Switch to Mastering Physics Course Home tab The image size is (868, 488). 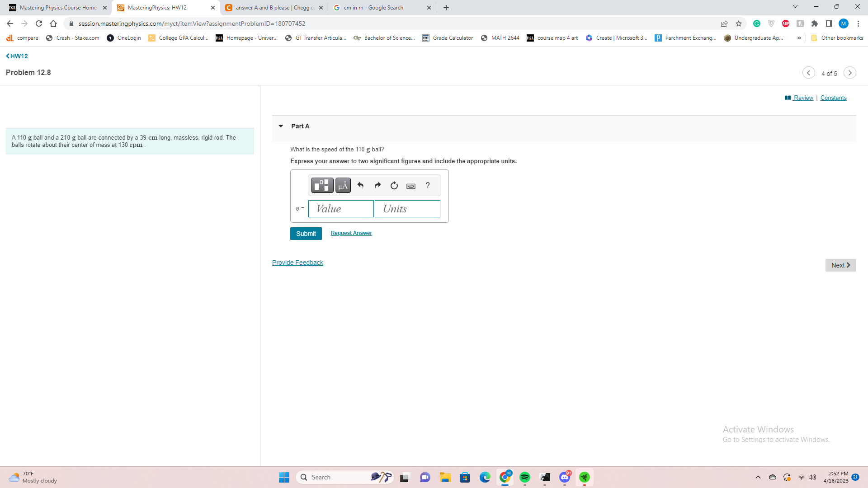point(58,8)
